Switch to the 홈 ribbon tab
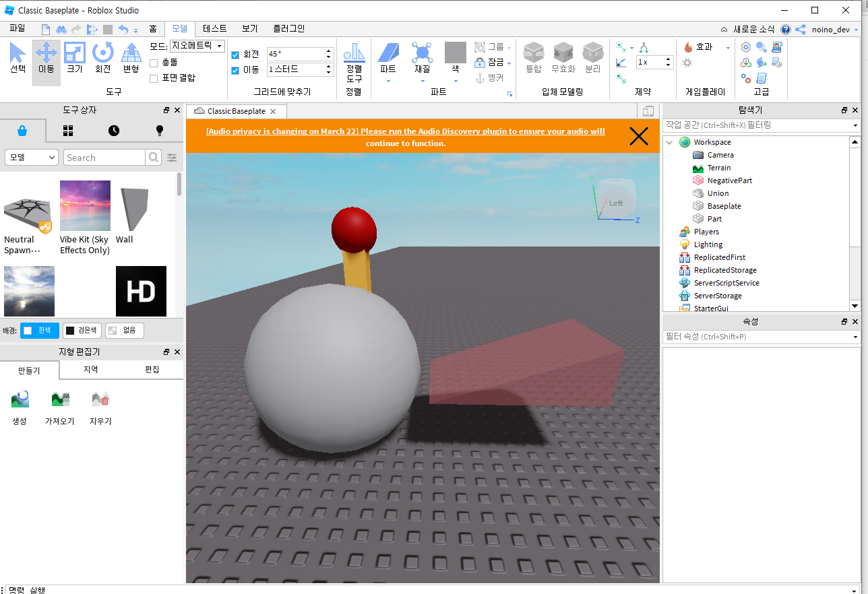Screen dimensions: 868x594 pos(153,29)
